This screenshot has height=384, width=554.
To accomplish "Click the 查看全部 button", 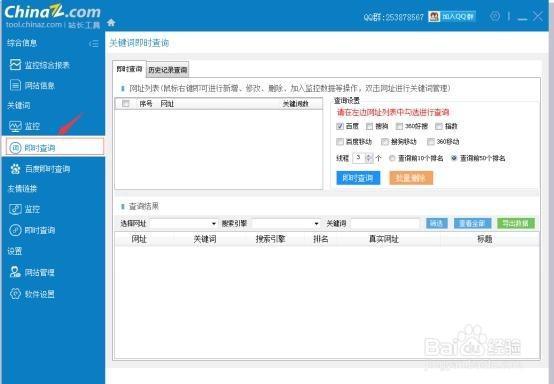I will point(472,223).
